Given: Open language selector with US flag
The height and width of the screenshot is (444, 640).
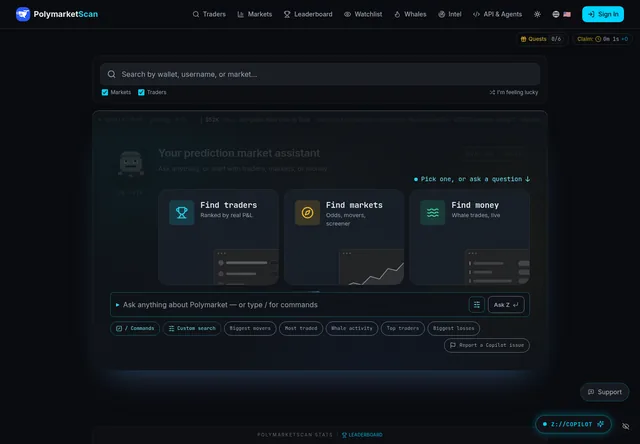Looking at the screenshot, I should point(562,14).
